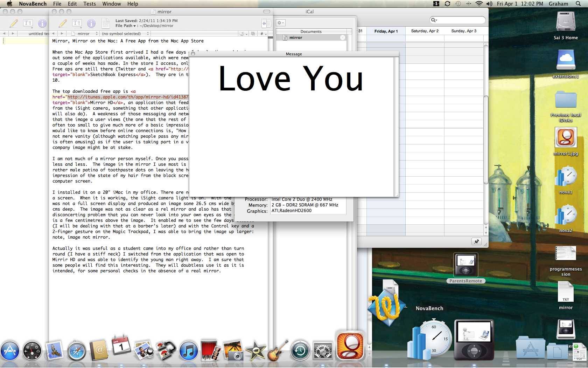Open Address Book from the Dock

99,350
